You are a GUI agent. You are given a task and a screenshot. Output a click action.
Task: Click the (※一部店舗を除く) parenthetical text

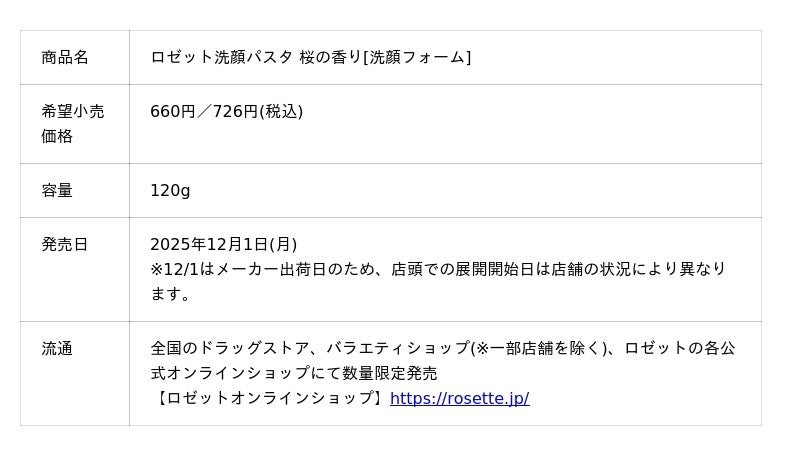point(538,349)
